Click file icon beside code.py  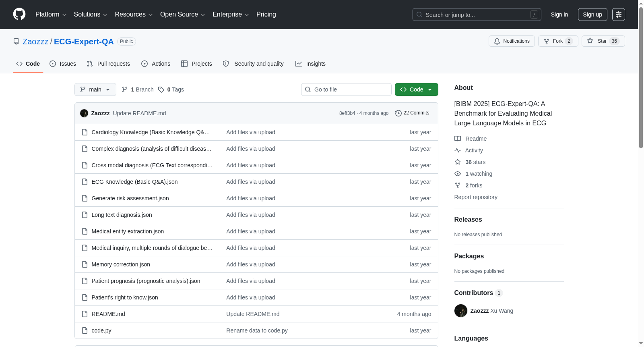pyautogui.click(x=85, y=330)
